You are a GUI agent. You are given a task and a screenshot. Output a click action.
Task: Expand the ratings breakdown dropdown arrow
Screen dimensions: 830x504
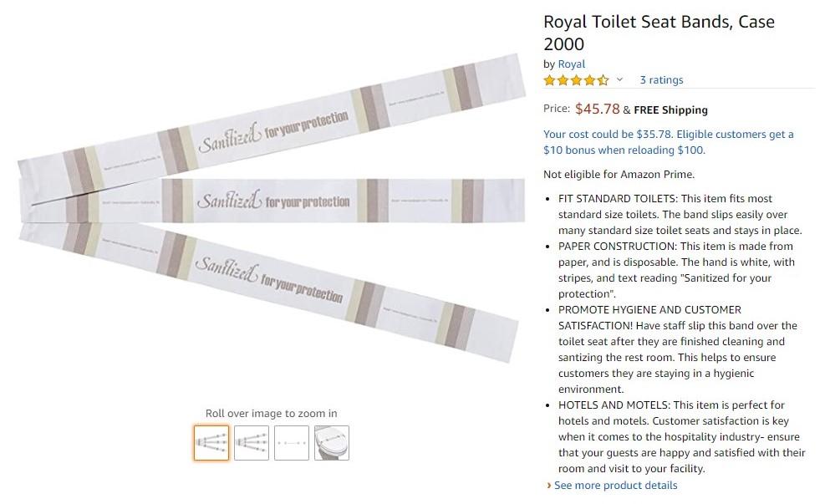click(619, 80)
